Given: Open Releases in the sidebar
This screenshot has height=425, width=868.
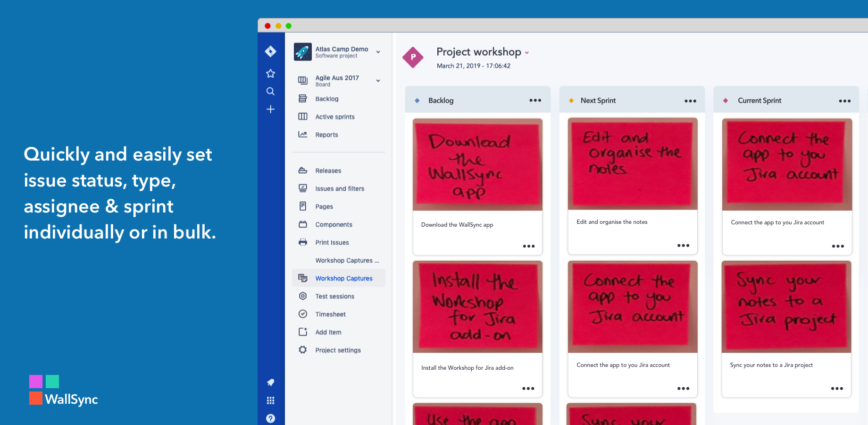Looking at the screenshot, I should tap(328, 170).
